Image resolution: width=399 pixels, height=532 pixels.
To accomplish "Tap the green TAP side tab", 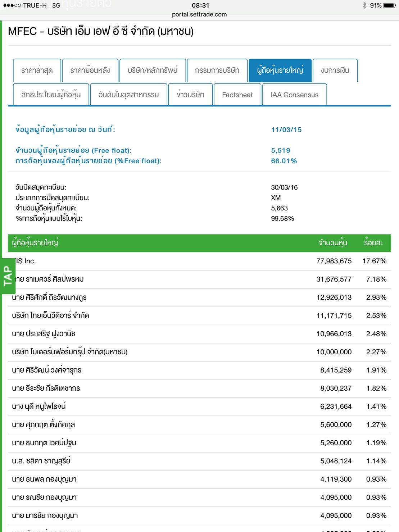I will [x=8, y=276].
